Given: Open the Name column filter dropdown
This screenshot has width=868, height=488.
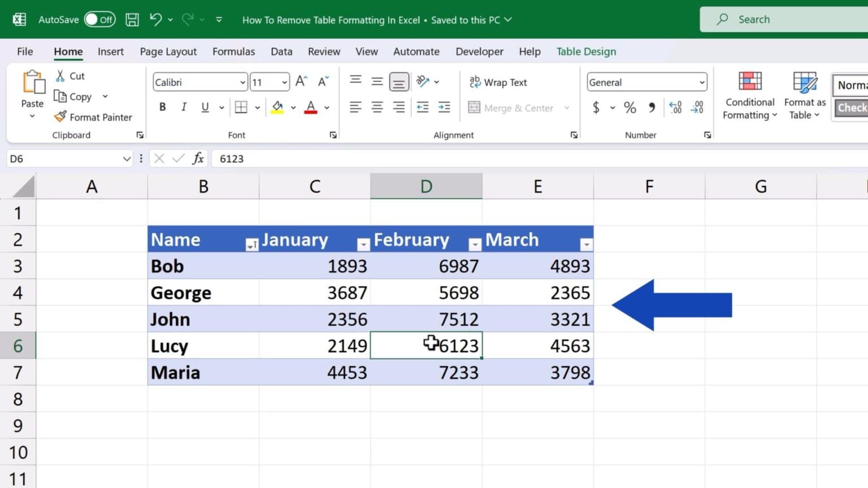Looking at the screenshot, I should point(252,243).
